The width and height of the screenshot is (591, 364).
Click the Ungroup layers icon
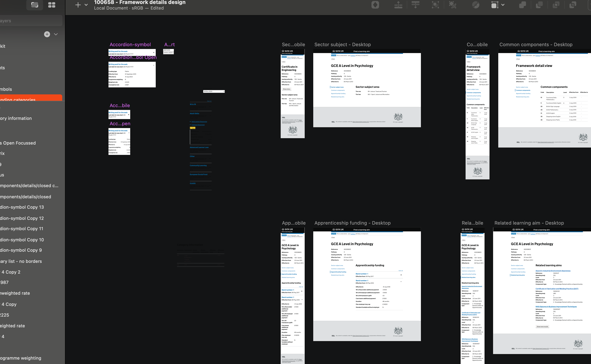point(452,5)
